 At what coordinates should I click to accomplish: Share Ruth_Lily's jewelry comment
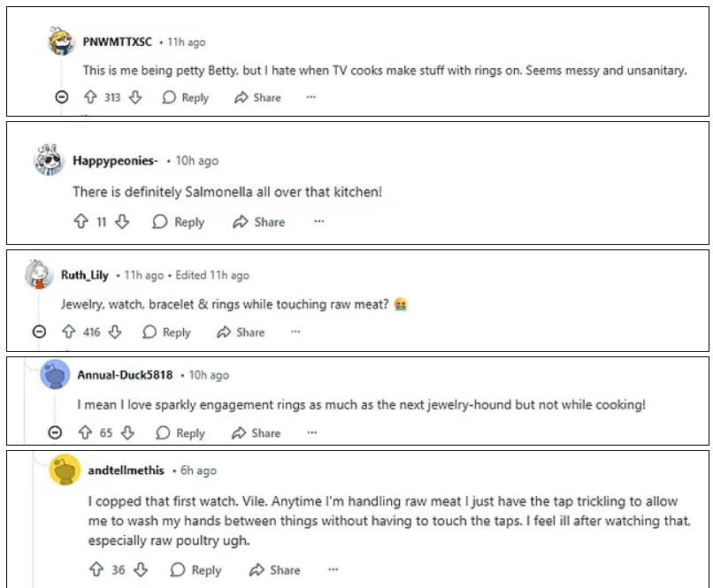(x=241, y=332)
